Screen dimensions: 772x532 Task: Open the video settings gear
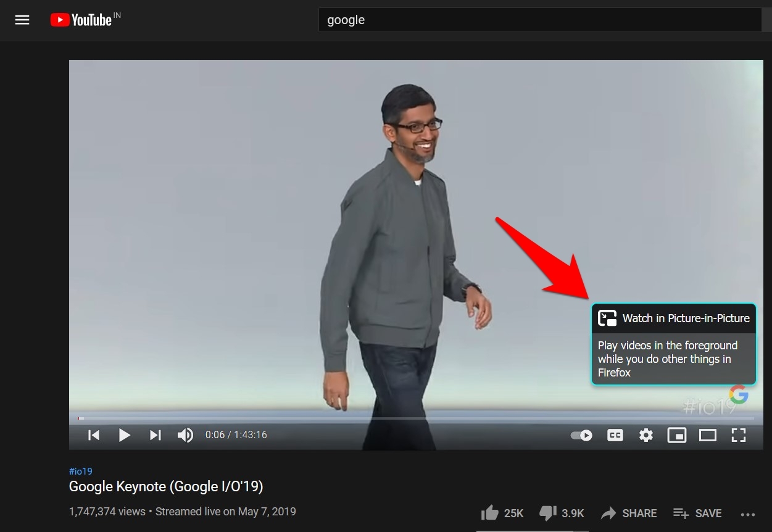(645, 435)
